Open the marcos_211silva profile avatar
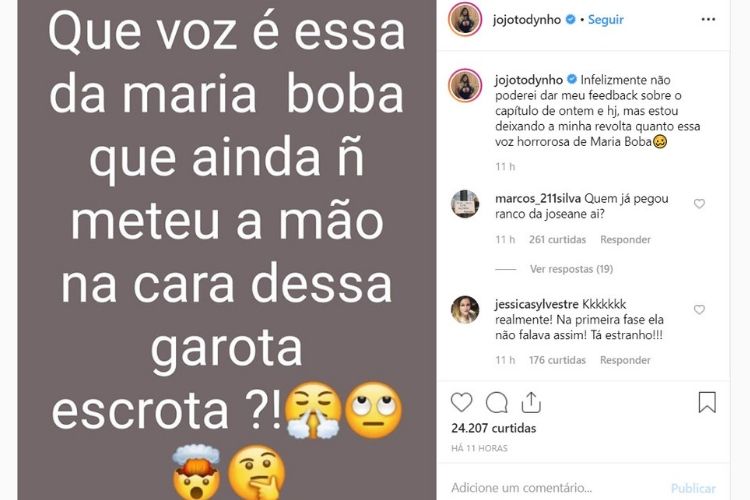The height and width of the screenshot is (500, 750). click(x=465, y=204)
